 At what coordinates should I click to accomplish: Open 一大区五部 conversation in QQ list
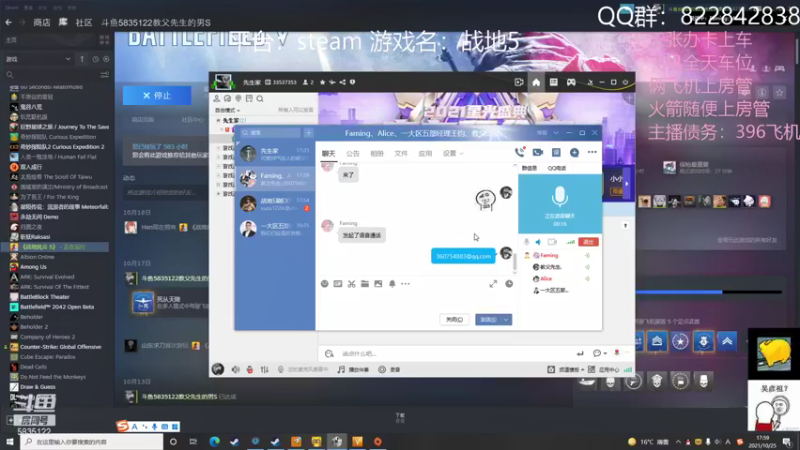tap(275, 229)
